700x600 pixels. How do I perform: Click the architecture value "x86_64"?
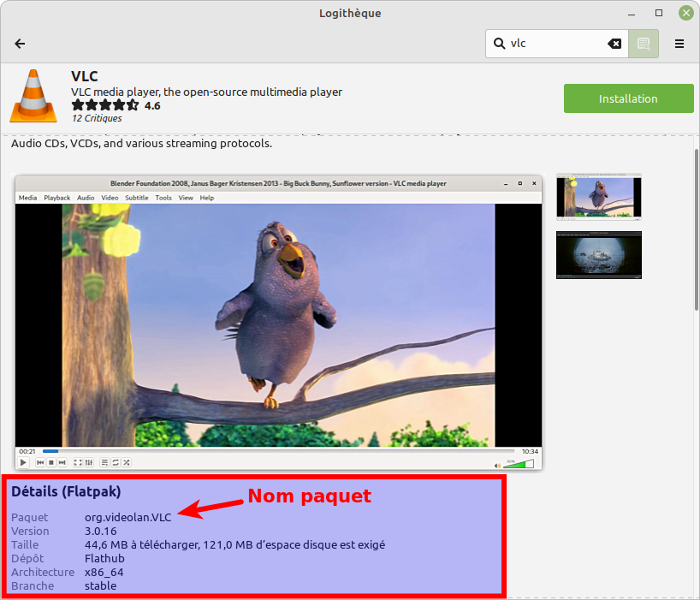click(104, 573)
